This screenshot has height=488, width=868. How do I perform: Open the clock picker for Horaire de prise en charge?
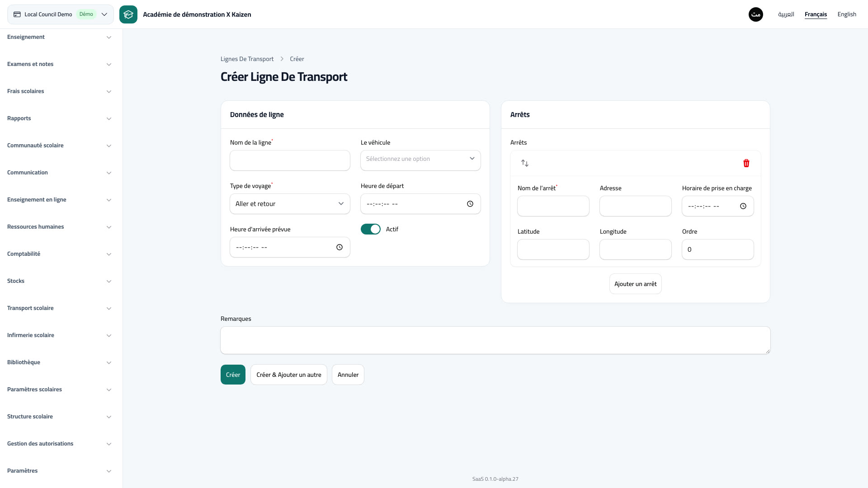743,206
